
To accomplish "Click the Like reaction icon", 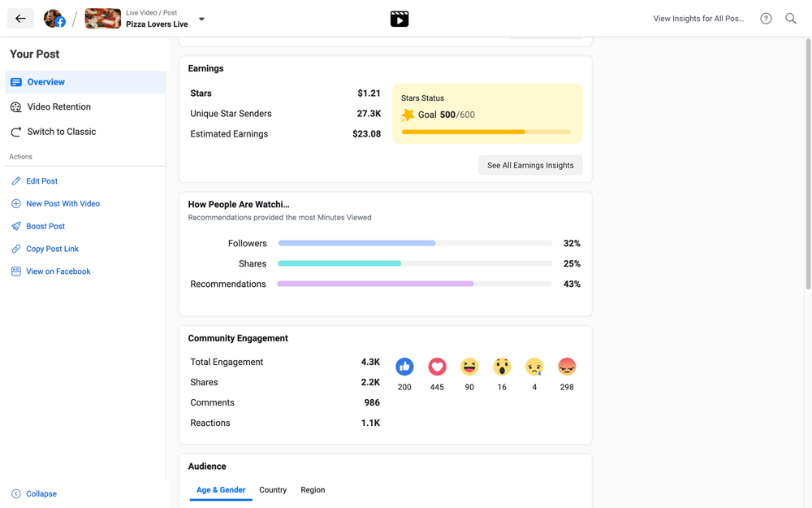I will coord(404,367).
